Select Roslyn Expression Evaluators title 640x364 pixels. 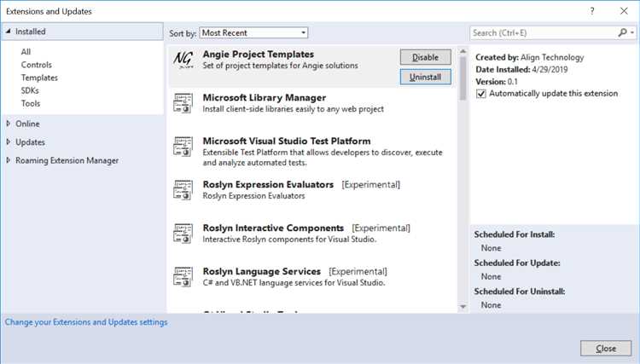[x=268, y=185]
